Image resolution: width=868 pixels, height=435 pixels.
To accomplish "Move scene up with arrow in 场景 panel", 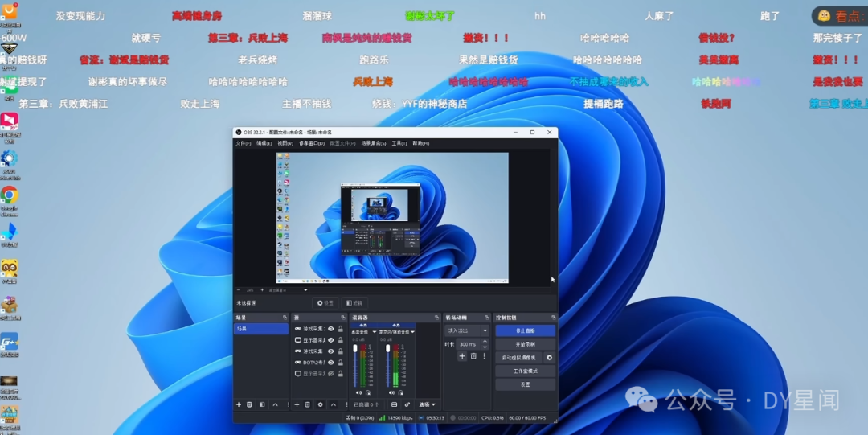I will [275, 404].
